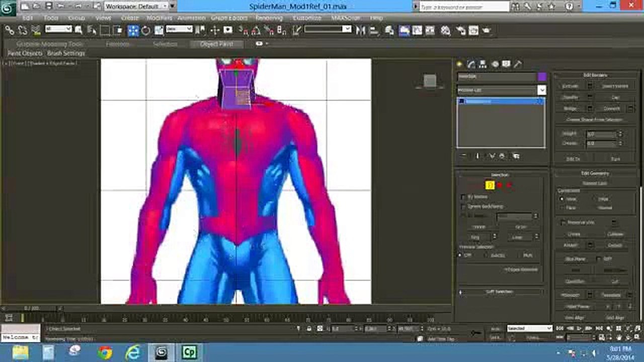Open the Select by Name dialog icon
Image resolution: width=644 pixels, height=362 pixels.
tap(92, 30)
